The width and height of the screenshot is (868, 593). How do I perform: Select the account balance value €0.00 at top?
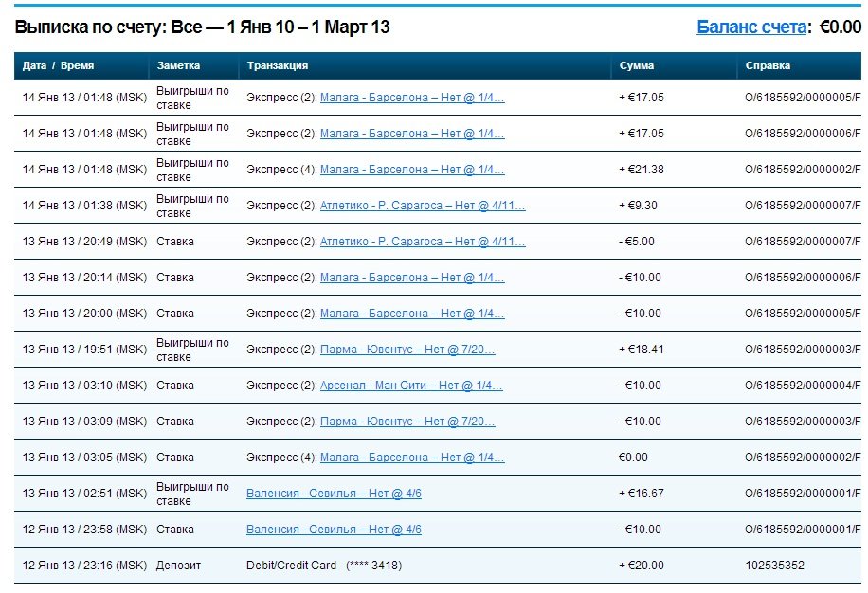[841, 27]
